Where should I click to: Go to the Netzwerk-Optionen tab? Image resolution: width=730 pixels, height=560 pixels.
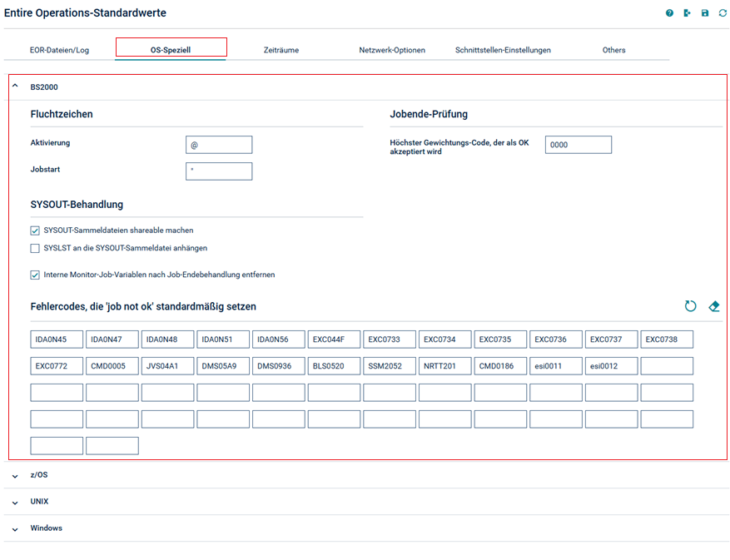coord(392,50)
